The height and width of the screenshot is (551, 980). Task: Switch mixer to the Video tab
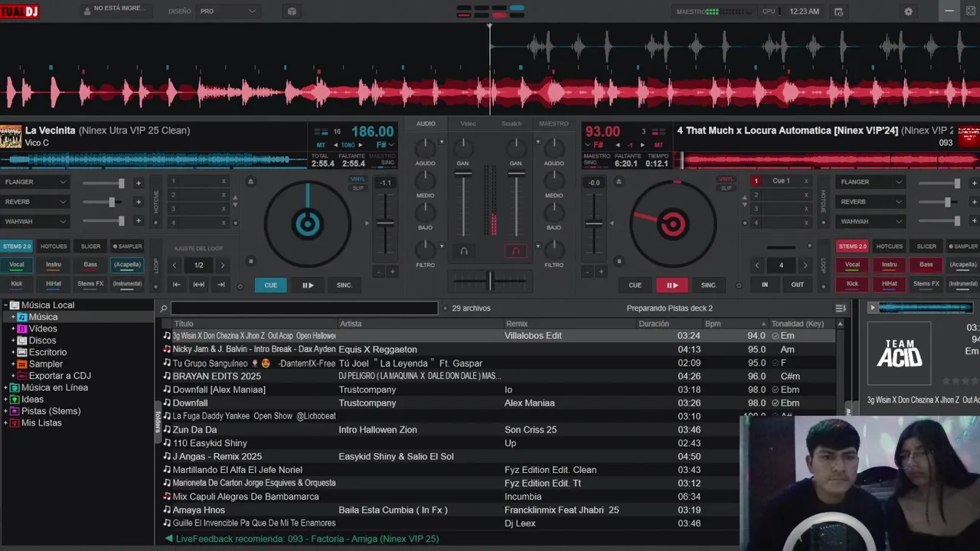468,124
